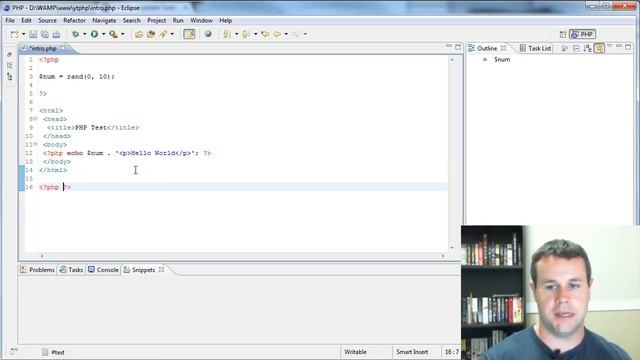
Task: Click the Open Task folder icon
Action: click(x=151, y=34)
